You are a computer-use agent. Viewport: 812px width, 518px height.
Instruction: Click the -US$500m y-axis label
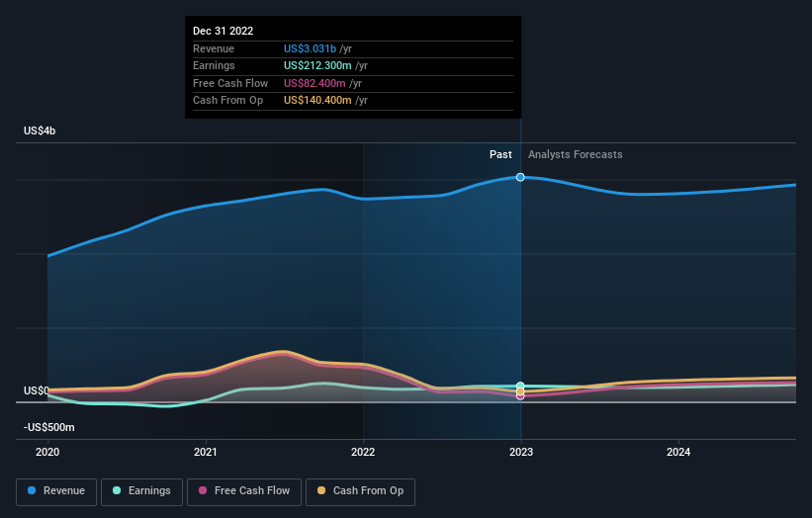click(x=49, y=427)
